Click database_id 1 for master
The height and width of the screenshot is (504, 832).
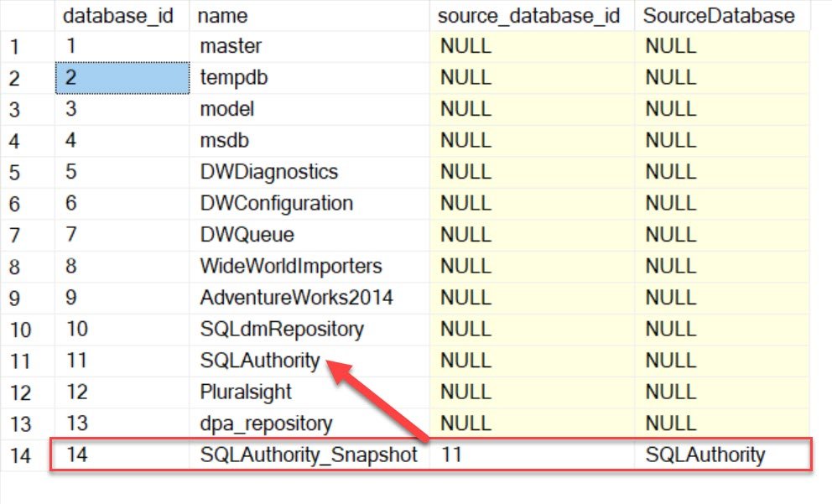pos(122,47)
